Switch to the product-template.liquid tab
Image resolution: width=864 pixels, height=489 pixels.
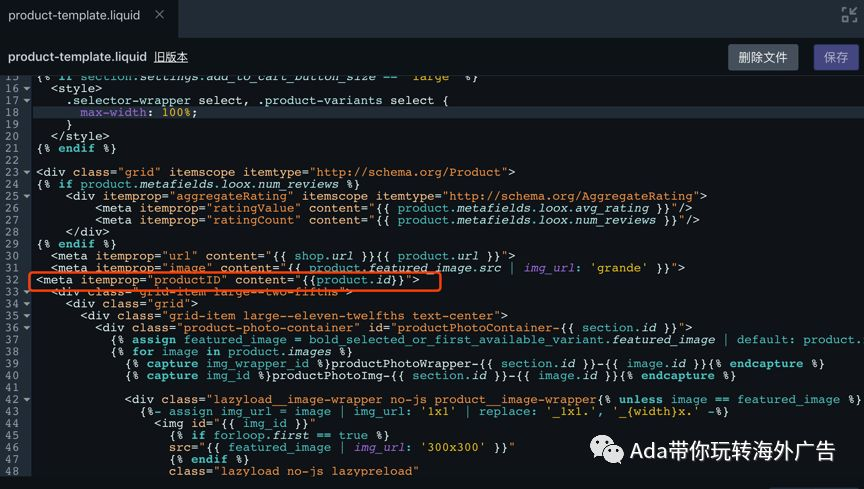pos(74,15)
